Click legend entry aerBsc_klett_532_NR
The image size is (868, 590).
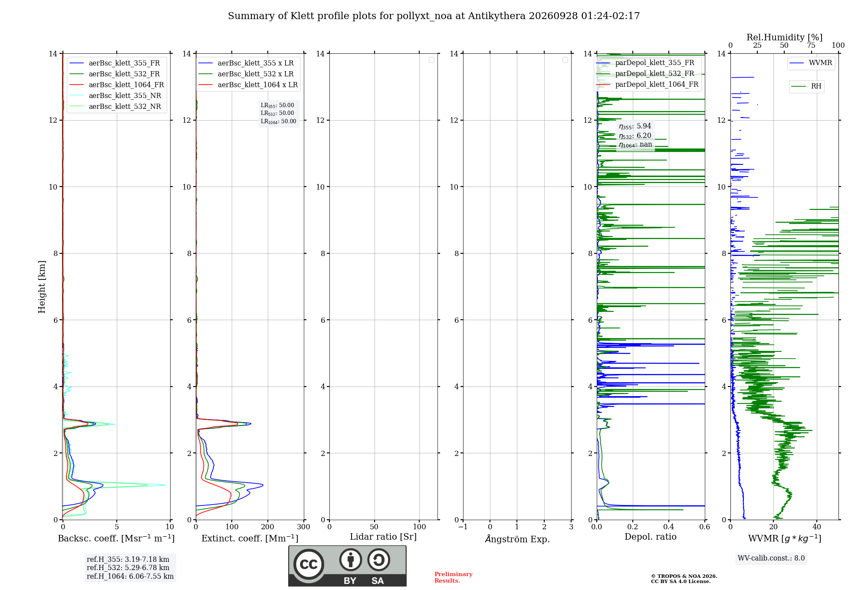(x=115, y=106)
